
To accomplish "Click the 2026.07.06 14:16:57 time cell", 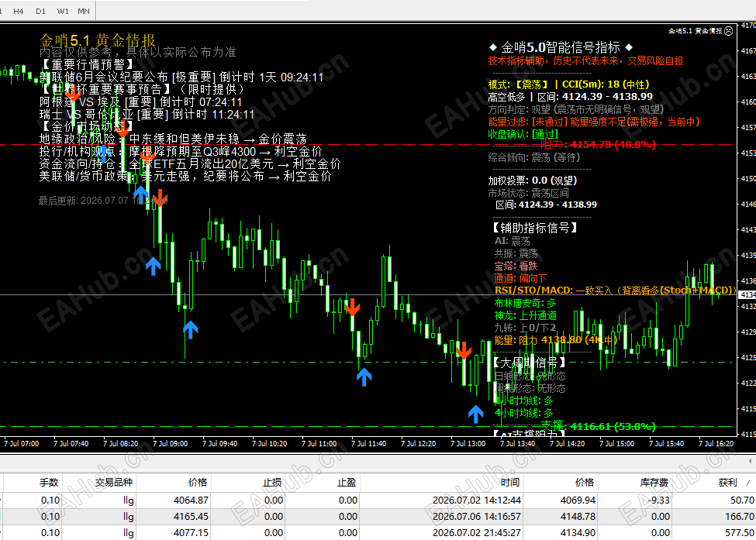I will pyautogui.click(x=476, y=517).
